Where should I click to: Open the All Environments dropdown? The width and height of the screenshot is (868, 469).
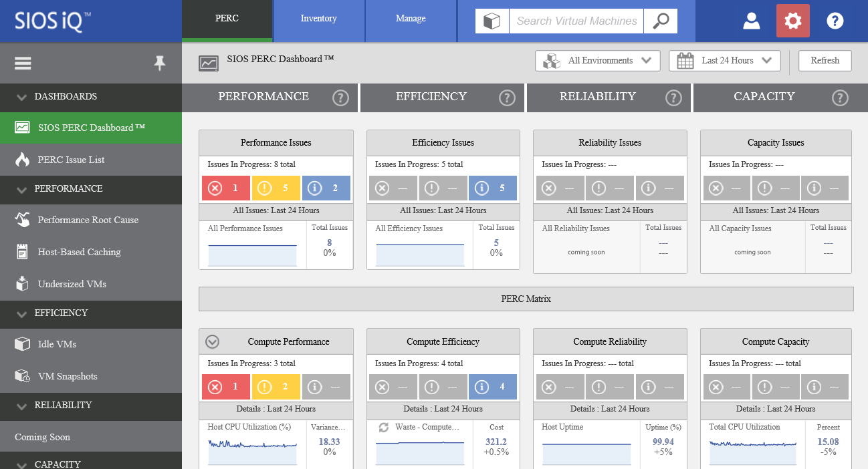[x=598, y=61]
